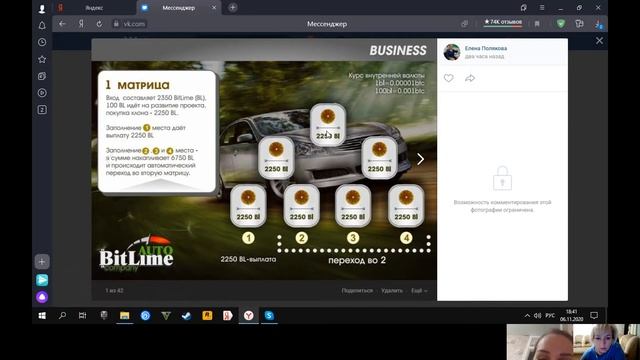Screen dimensions: 640x360
Task: Click the Yandex home Я button in toolbar
Action: click(81, 24)
